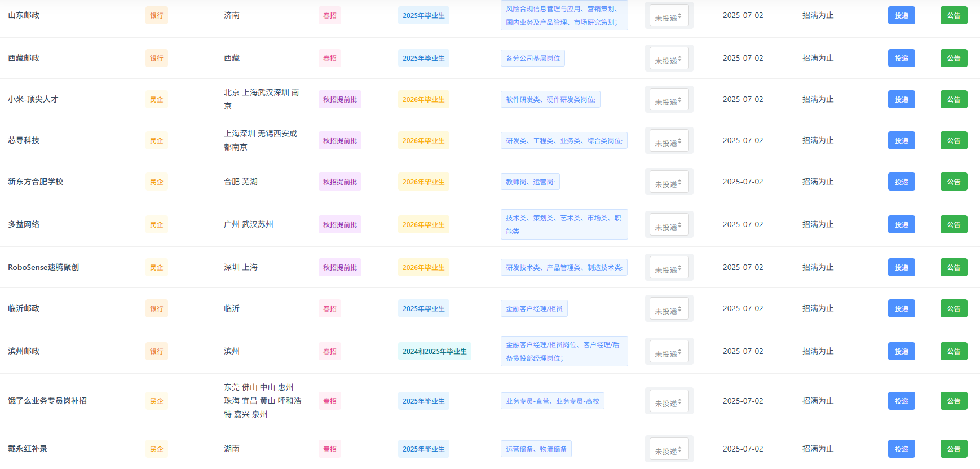The image size is (980, 469).
Task: Click 秋招提前批 tag in 芯导科技 row
Action: (x=340, y=140)
